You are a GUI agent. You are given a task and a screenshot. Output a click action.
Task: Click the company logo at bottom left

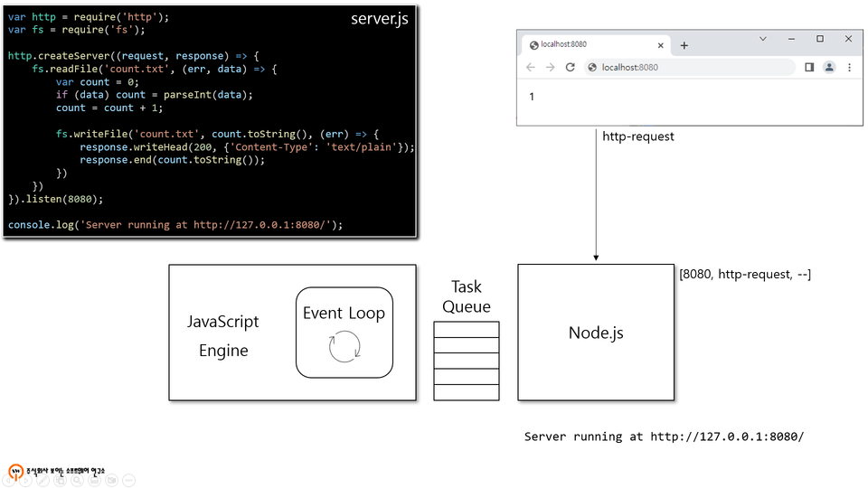pyautogui.click(x=56, y=472)
